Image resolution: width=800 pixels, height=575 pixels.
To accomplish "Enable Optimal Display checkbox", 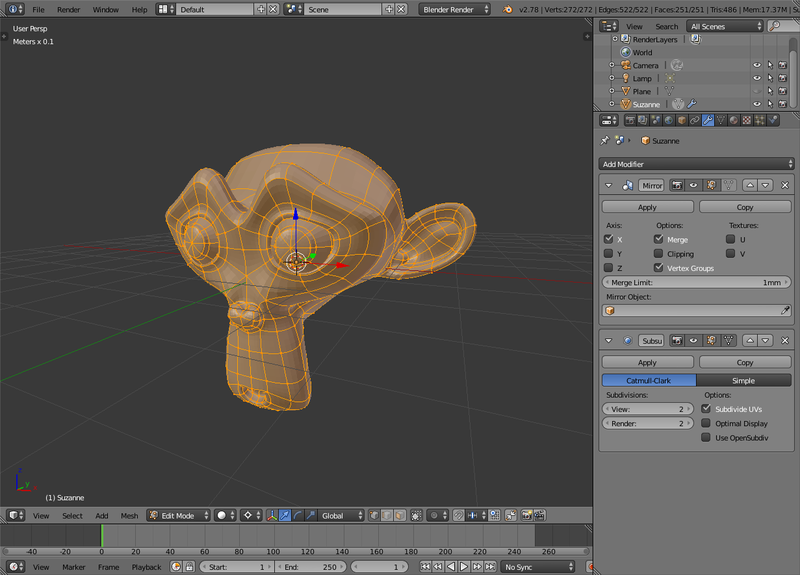I will tap(706, 423).
